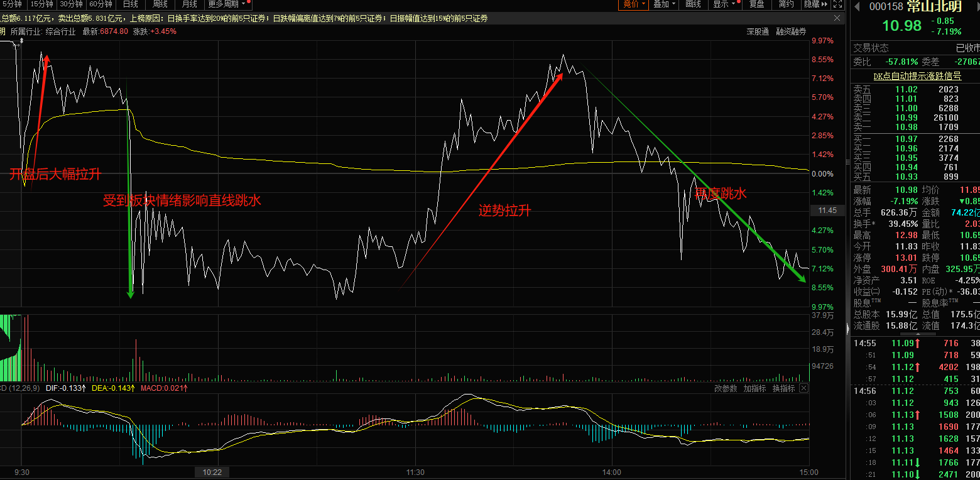Select 买五 price 10.93
Image resolution: width=980 pixels, height=480 pixels.
click(x=906, y=177)
